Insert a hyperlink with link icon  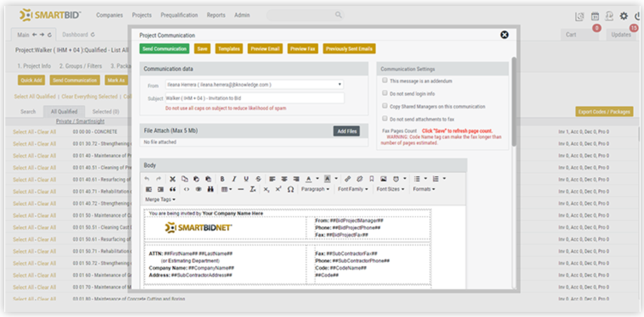pos(347,179)
